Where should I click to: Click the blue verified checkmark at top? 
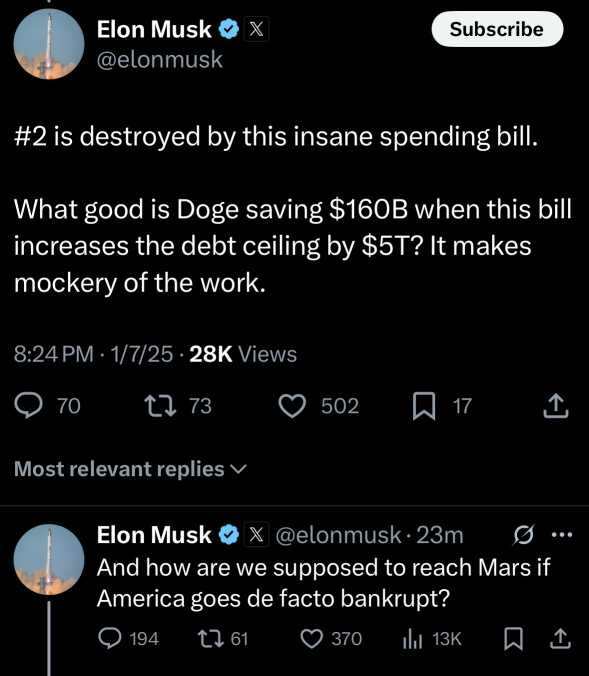(x=229, y=29)
